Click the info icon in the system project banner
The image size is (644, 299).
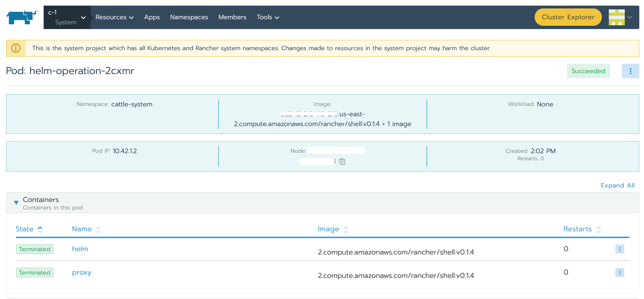pyautogui.click(x=15, y=48)
